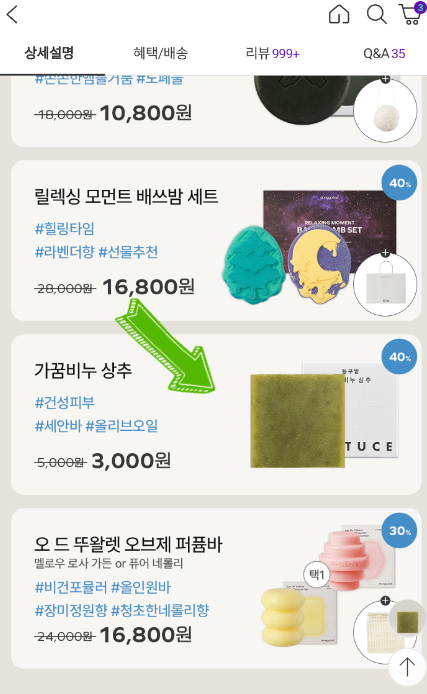
Task: Tap plus icon on konjac sponge circle
Action: pos(385,79)
